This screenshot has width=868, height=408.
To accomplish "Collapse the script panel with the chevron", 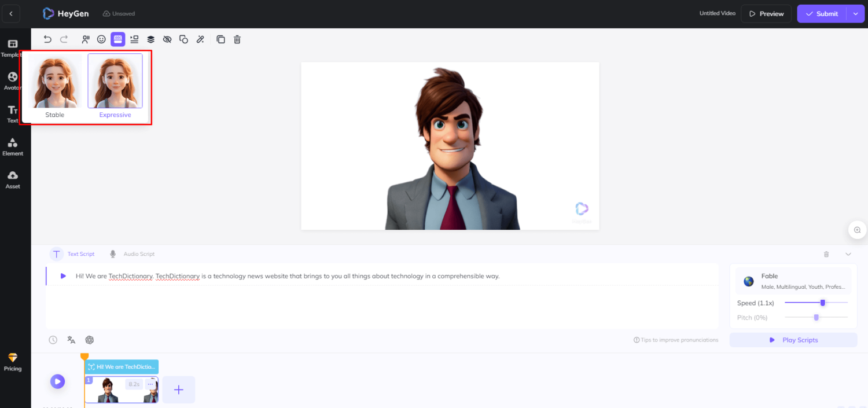I will 848,254.
